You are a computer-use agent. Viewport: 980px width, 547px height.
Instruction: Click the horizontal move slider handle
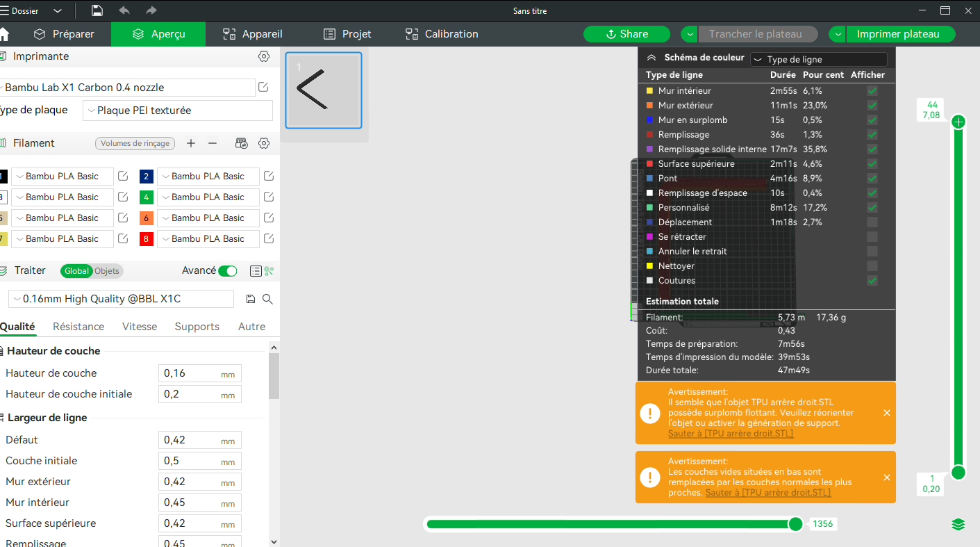[x=796, y=523]
